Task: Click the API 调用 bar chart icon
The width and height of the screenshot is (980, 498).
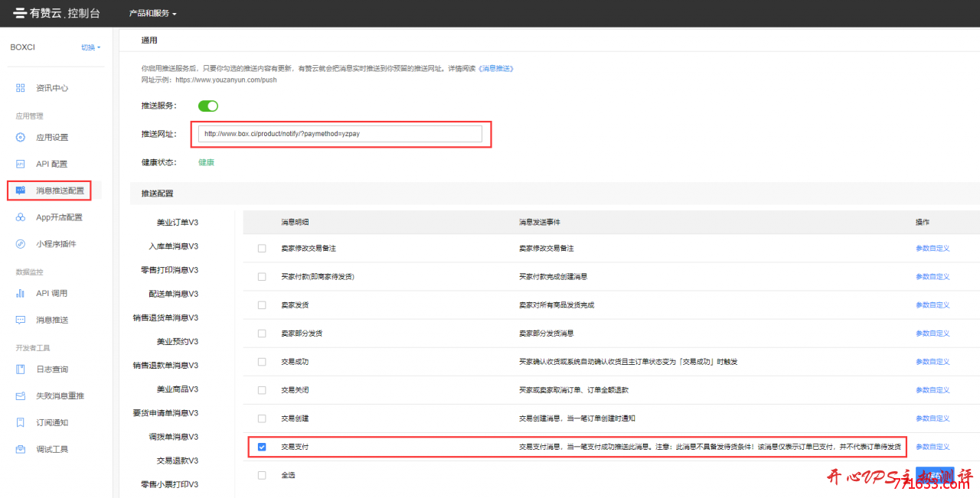Action: [x=21, y=294]
